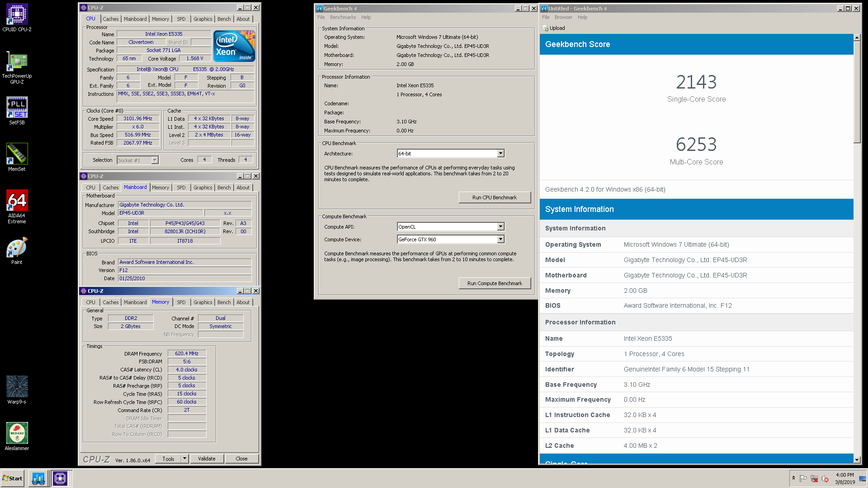Open the About tab in the Memory CPU-Z window
This screenshot has height=488, width=868.
click(x=243, y=302)
